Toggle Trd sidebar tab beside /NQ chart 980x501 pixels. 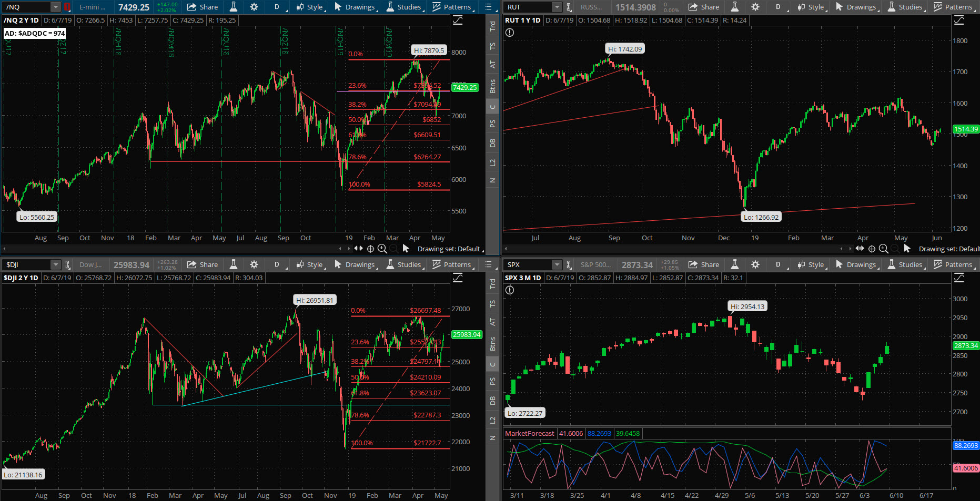(492, 26)
